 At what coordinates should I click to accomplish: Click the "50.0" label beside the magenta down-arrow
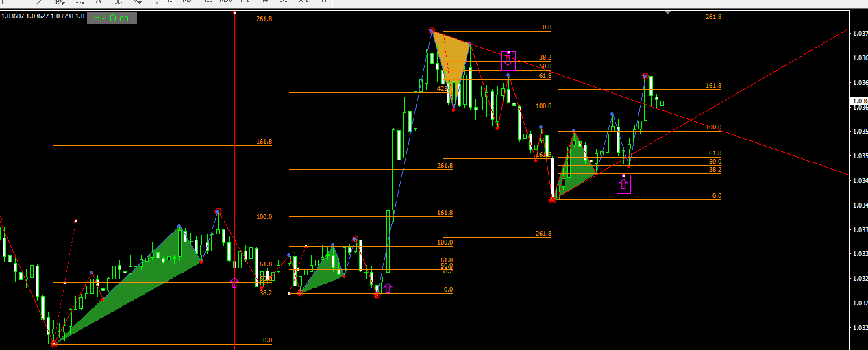[545, 66]
